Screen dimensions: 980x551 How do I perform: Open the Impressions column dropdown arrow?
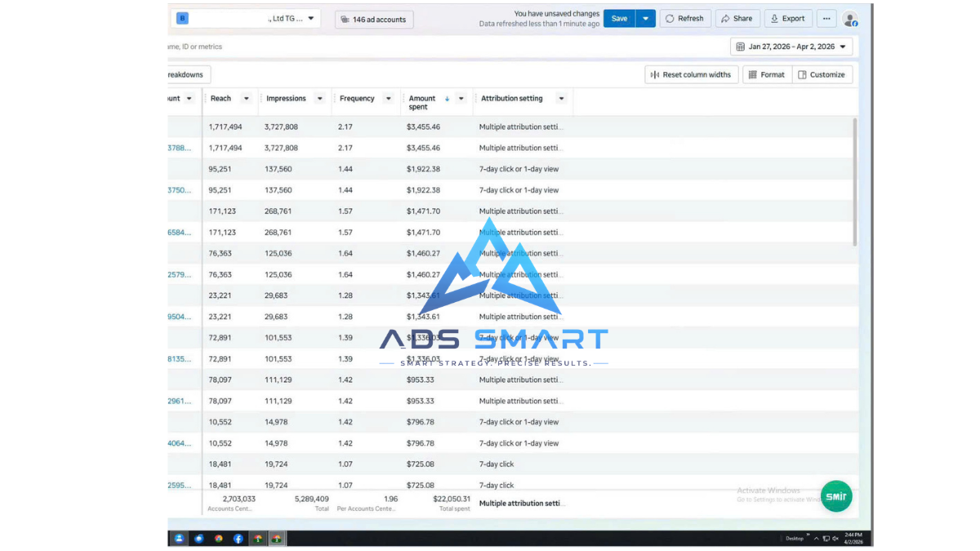(x=321, y=99)
